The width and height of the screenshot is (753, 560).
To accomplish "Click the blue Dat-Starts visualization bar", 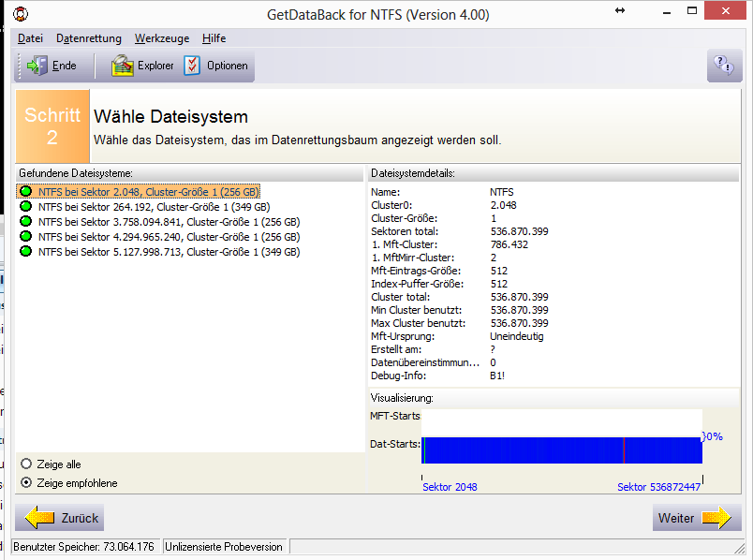I will pos(562,450).
